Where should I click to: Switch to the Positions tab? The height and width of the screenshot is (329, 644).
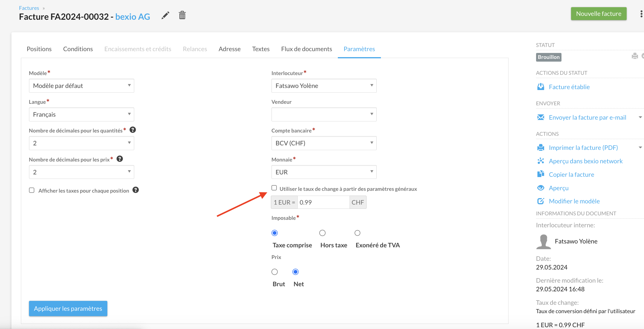coord(39,49)
